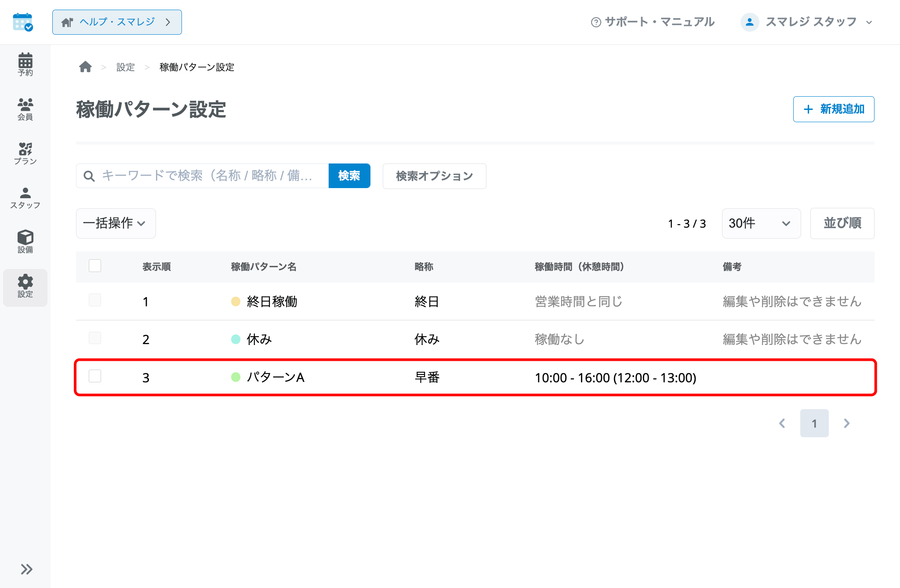
Task: Click the user avatar icon
Action: tap(750, 22)
